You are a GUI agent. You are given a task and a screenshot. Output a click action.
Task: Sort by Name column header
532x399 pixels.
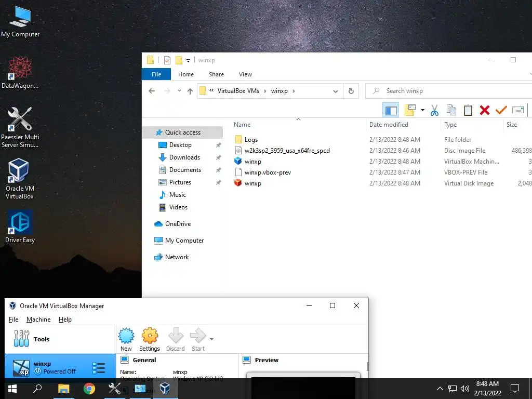[x=298, y=125]
